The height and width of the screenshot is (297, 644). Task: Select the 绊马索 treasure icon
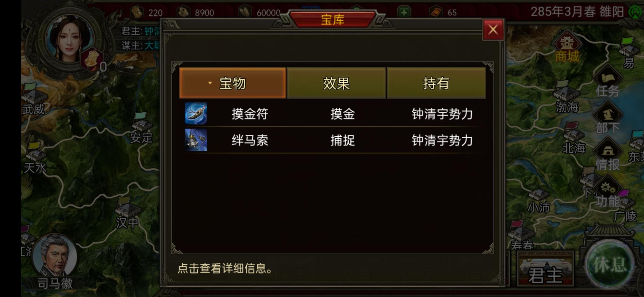[x=196, y=140]
